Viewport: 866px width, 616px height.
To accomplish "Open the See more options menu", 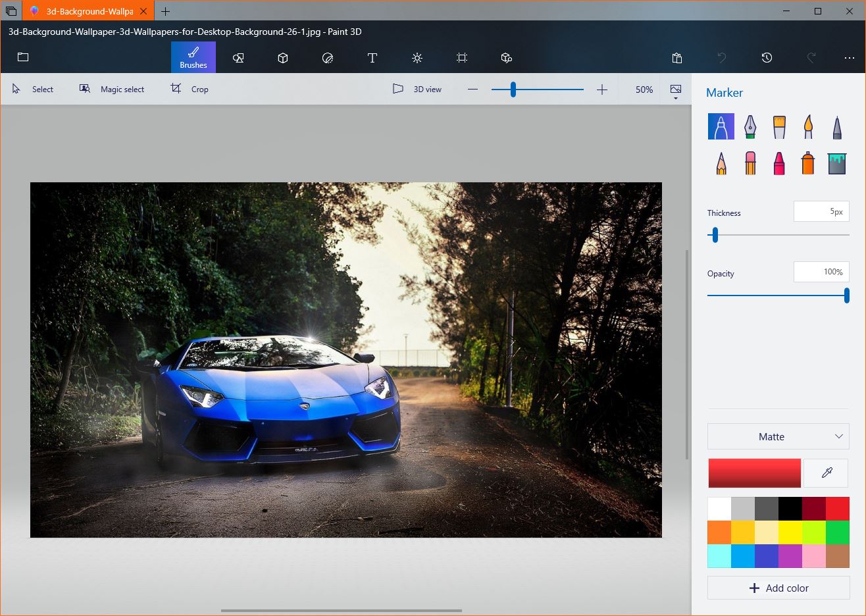I will (x=850, y=58).
